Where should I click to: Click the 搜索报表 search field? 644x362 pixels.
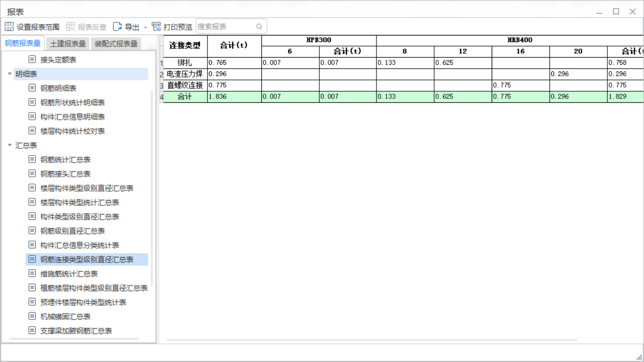(231, 27)
